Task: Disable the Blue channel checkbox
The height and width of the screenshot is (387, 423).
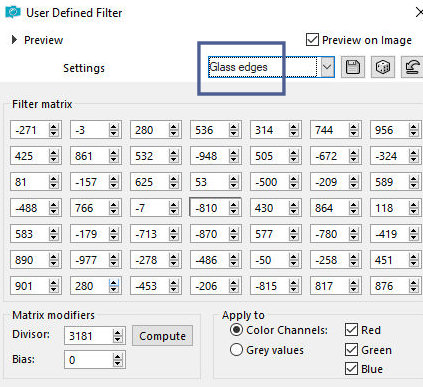Action: pyautogui.click(x=351, y=369)
